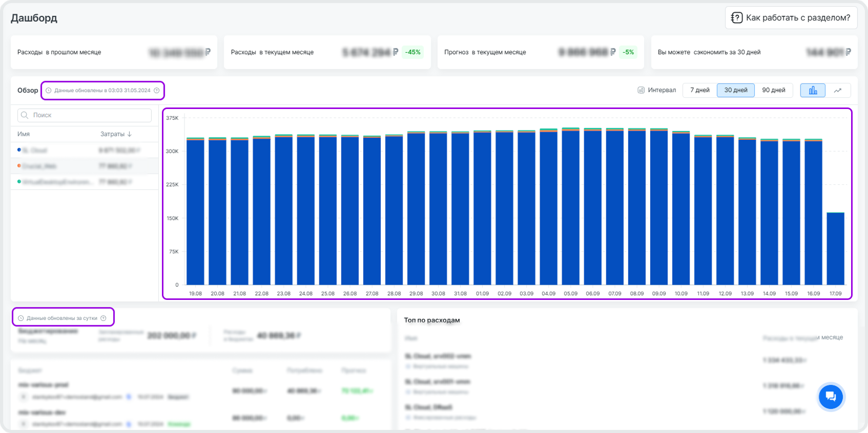Click the orange dot legend item

click(19, 166)
